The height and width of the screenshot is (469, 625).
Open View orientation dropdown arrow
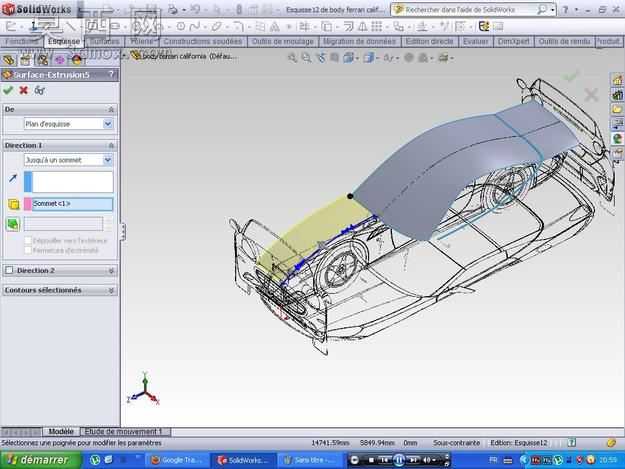(357, 59)
